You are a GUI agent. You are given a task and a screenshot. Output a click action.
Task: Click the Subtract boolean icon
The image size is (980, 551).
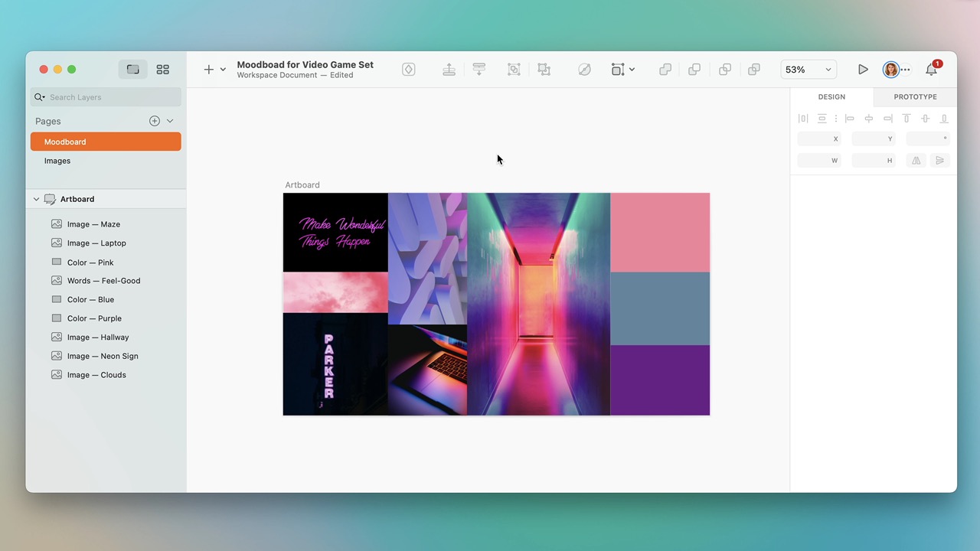[x=694, y=70]
